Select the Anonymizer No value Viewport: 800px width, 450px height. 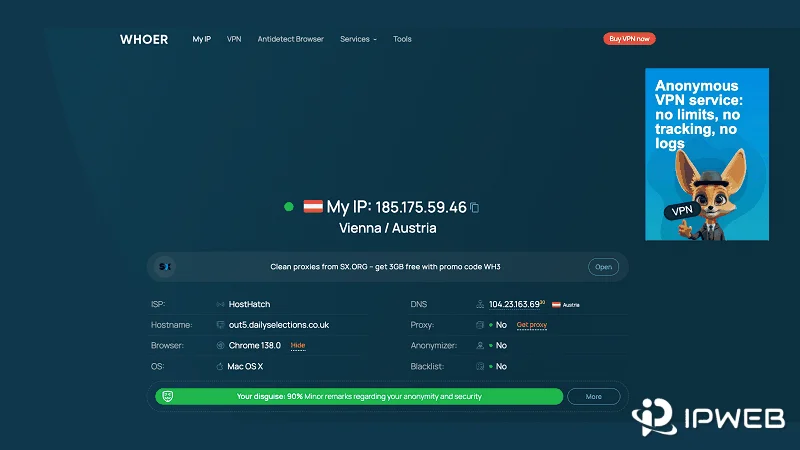501,345
